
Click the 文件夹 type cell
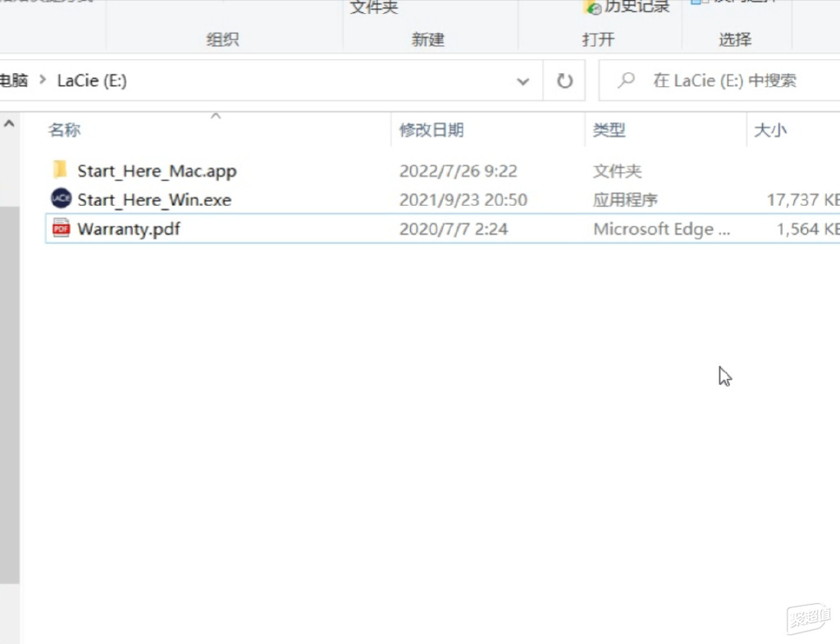point(617,171)
